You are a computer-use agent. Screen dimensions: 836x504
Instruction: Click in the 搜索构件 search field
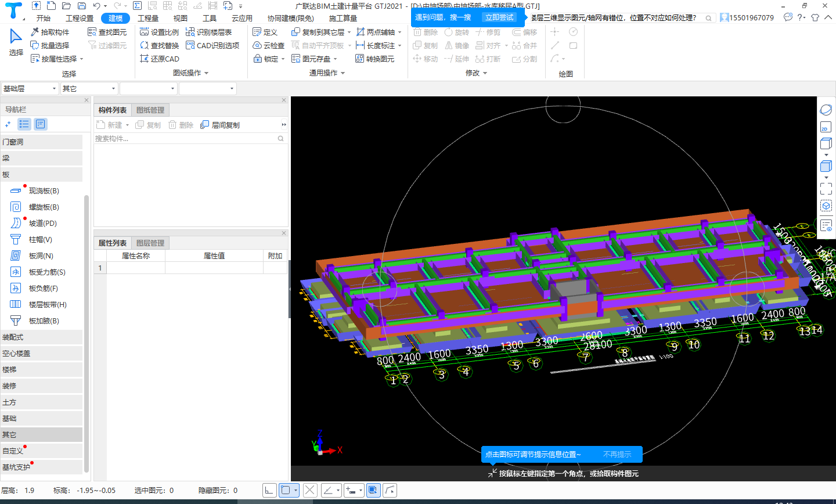pyautogui.click(x=190, y=138)
